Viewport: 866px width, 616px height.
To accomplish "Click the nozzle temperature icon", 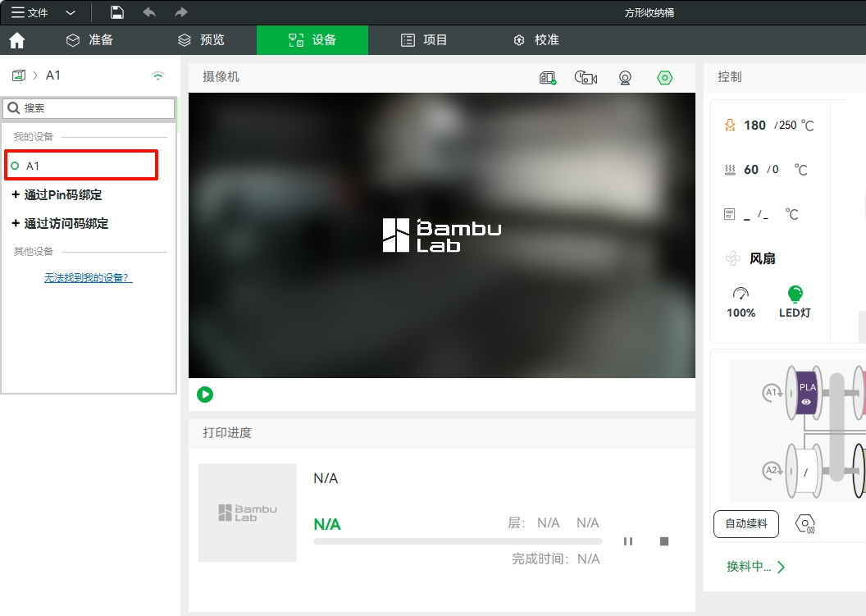I will 730,125.
